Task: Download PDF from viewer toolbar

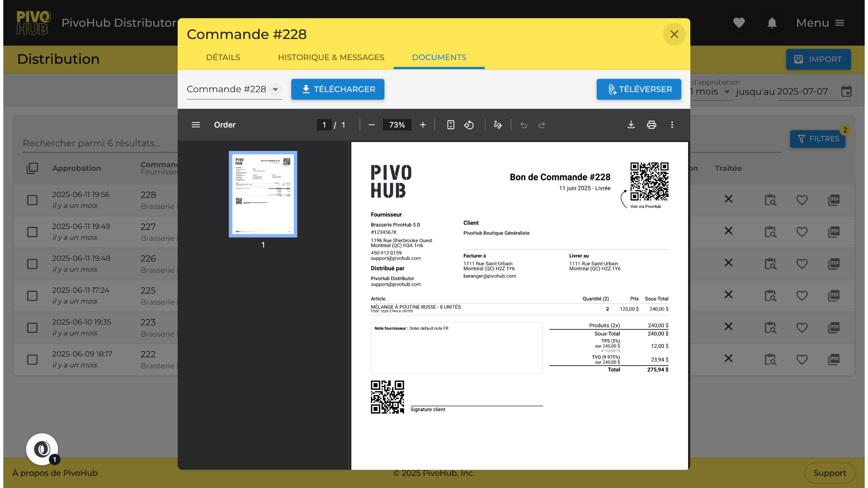Action: (631, 125)
